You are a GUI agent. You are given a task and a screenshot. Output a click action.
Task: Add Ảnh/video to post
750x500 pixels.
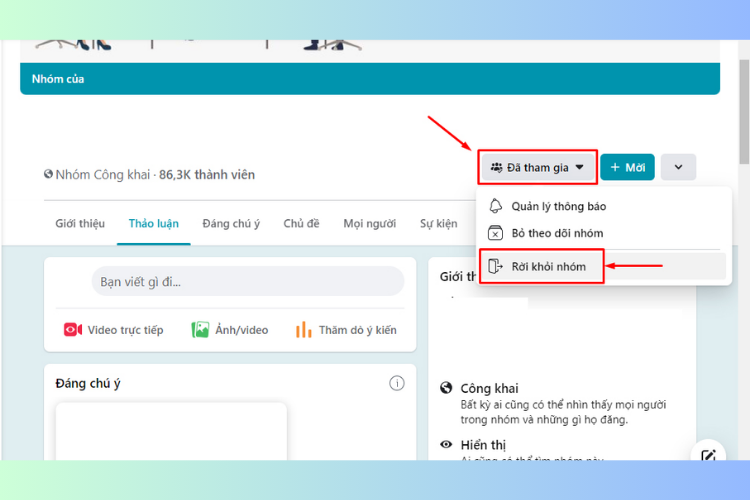click(x=230, y=330)
